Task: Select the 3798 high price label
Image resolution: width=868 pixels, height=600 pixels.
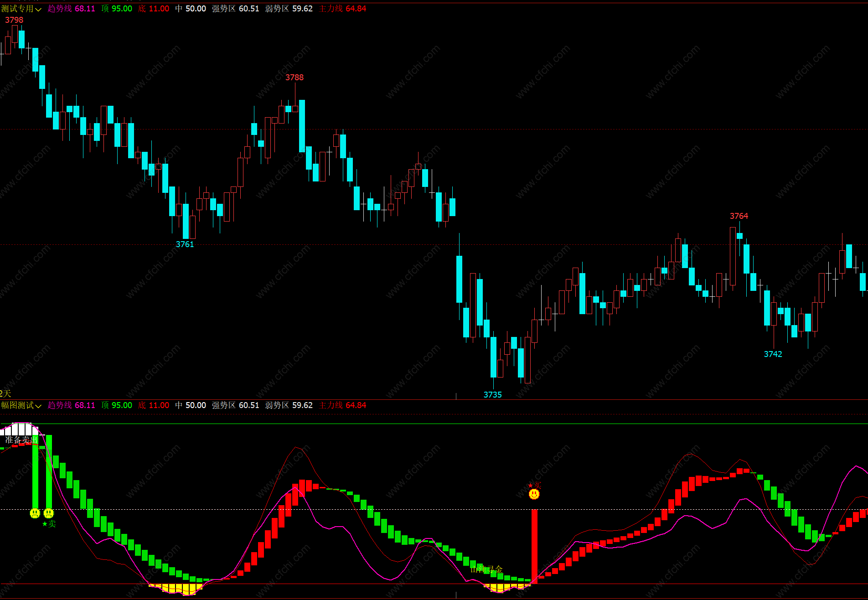Action: tap(14, 20)
